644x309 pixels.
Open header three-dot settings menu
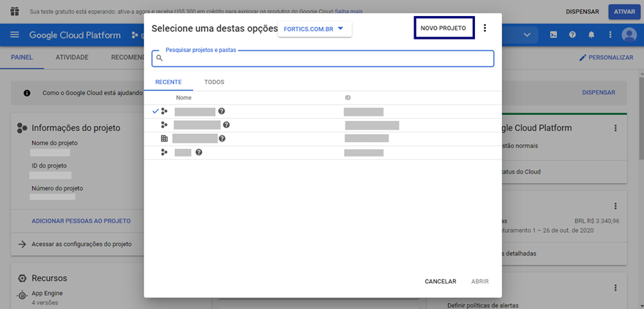click(610, 35)
